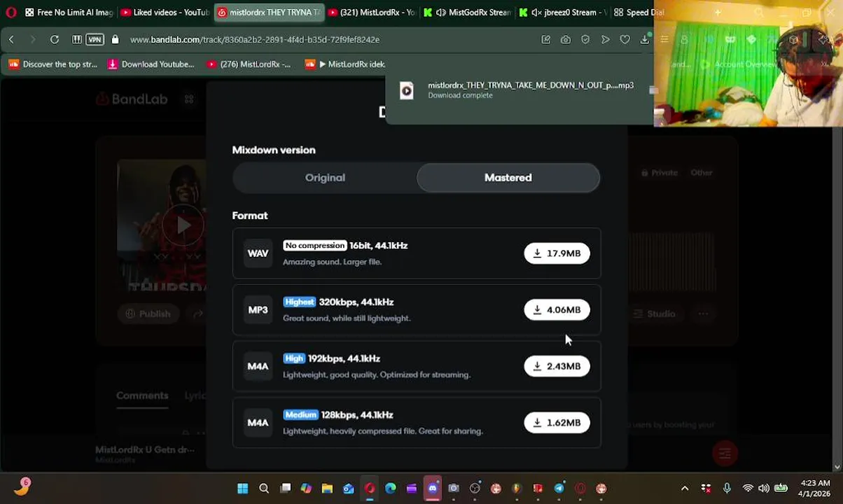
Task: Click the M4A badge in 192kbps row
Action: [258, 366]
